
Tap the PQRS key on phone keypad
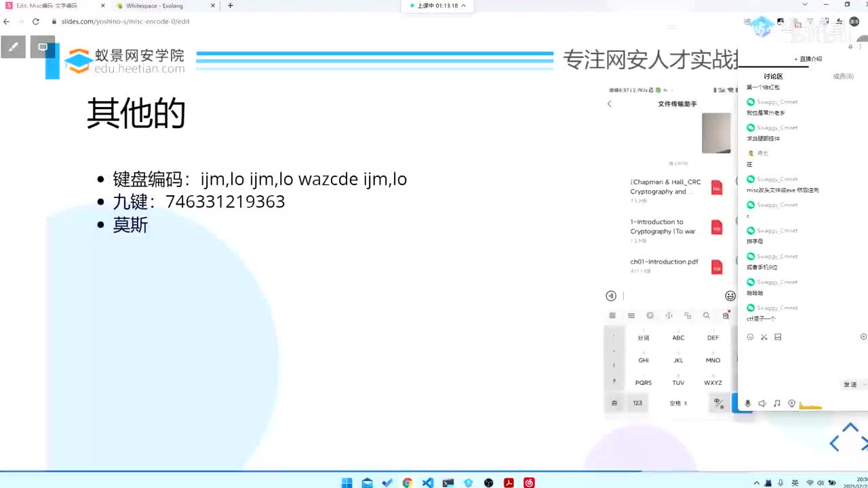click(x=644, y=382)
